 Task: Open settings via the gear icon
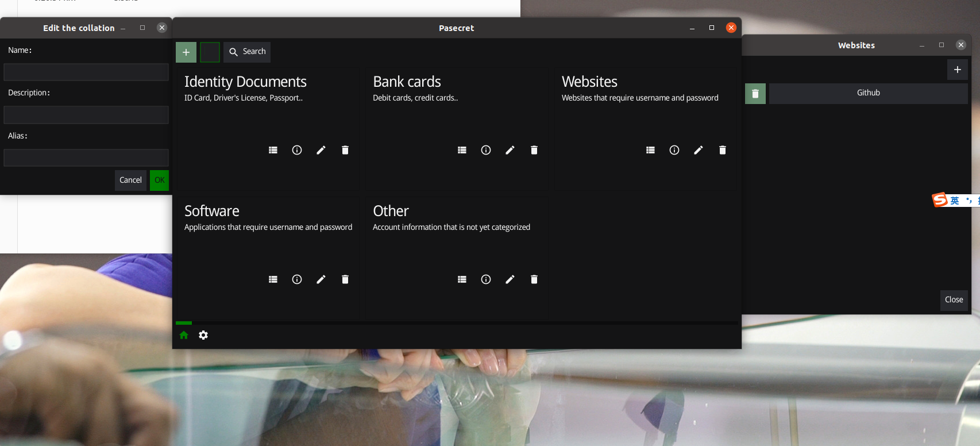coord(203,335)
